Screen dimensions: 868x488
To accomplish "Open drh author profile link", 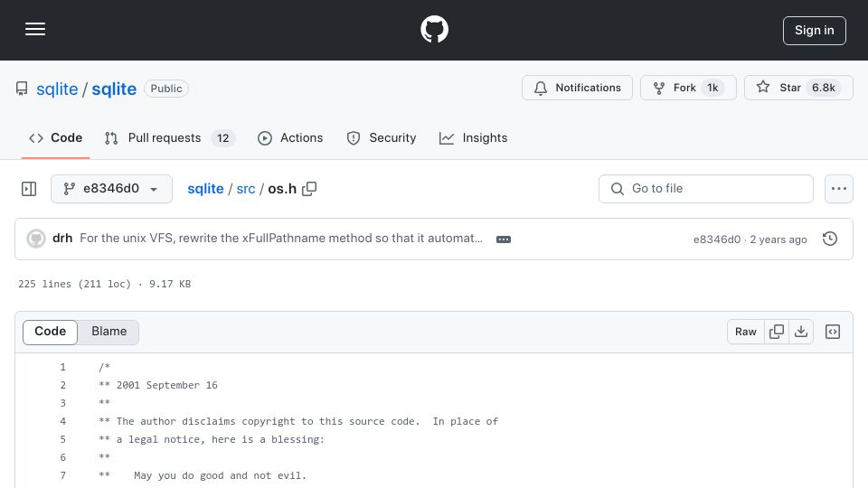I will tap(62, 238).
